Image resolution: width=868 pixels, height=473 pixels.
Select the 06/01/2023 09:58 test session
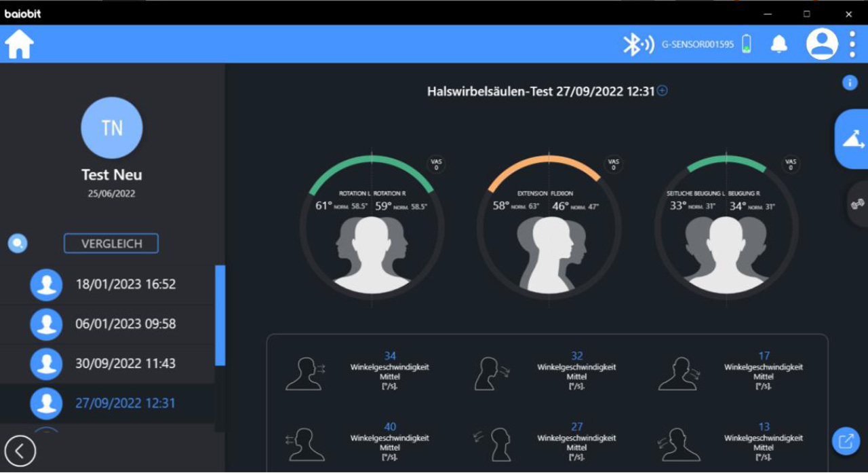125,324
